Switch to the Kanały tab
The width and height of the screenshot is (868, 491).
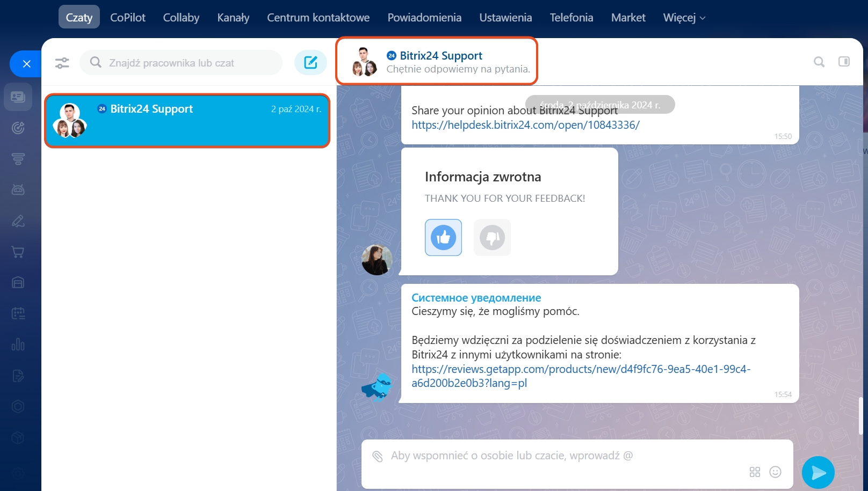233,17
